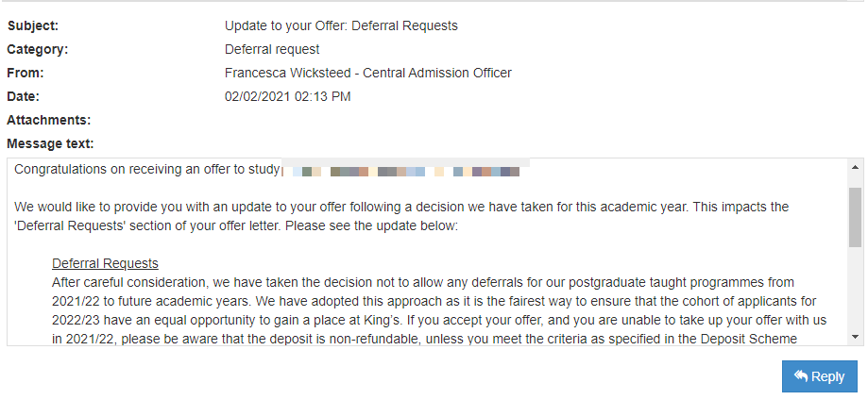
Task: Click the Reply button
Action: (x=819, y=376)
